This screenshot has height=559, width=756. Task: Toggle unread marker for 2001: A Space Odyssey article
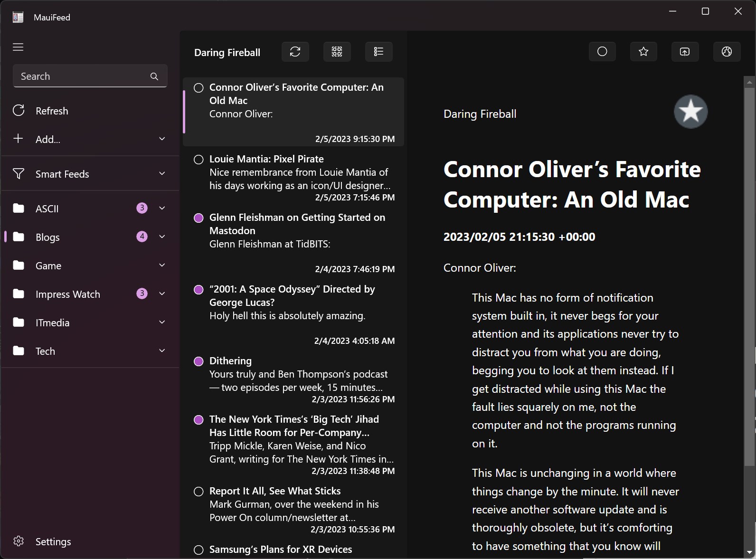199,290
